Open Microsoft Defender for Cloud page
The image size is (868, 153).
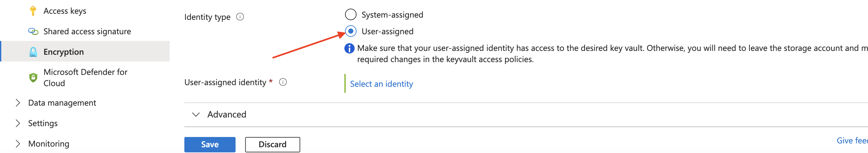tap(85, 77)
